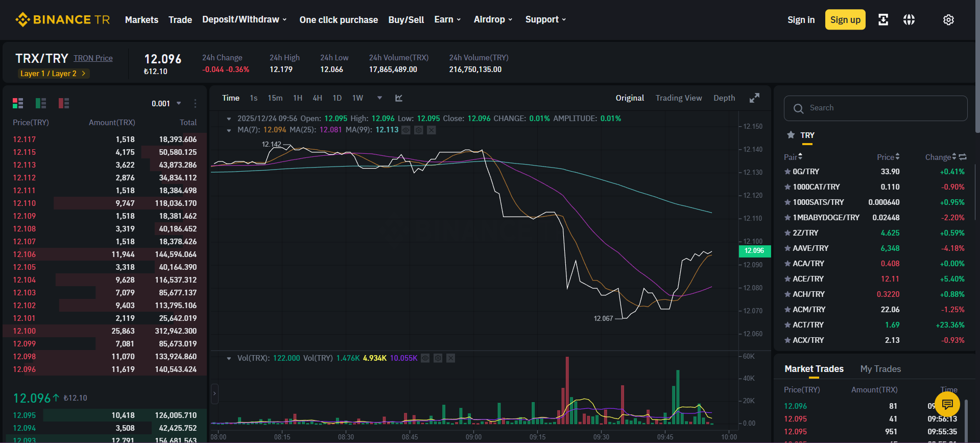Switch to the My Trades tab
Image resolution: width=980 pixels, height=443 pixels.
point(880,369)
